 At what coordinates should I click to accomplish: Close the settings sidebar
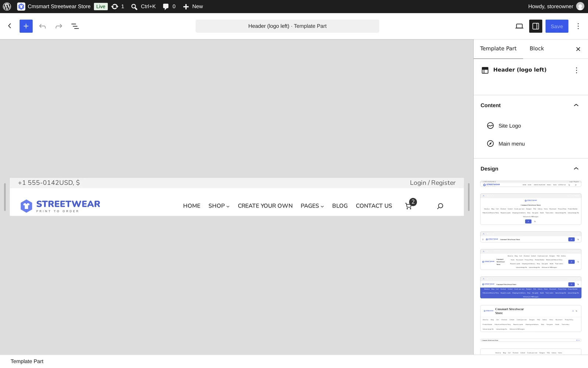tap(578, 49)
